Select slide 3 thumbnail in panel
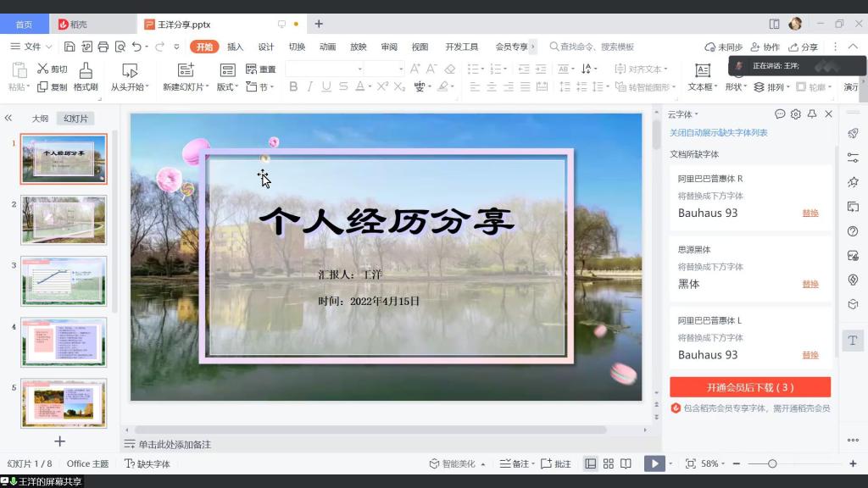 [x=64, y=280]
